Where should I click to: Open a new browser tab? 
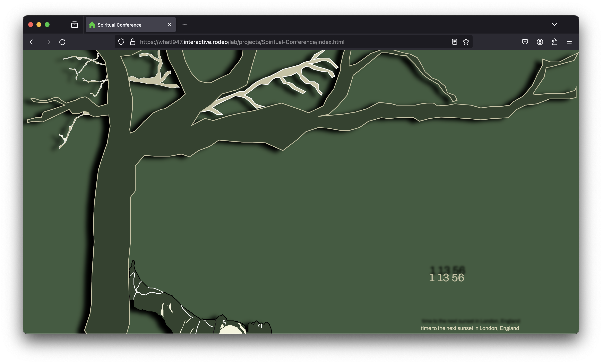(185, 25)
